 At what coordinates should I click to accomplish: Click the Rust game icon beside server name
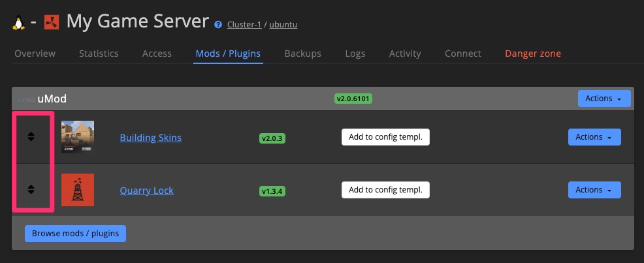(x=52, y=22)
